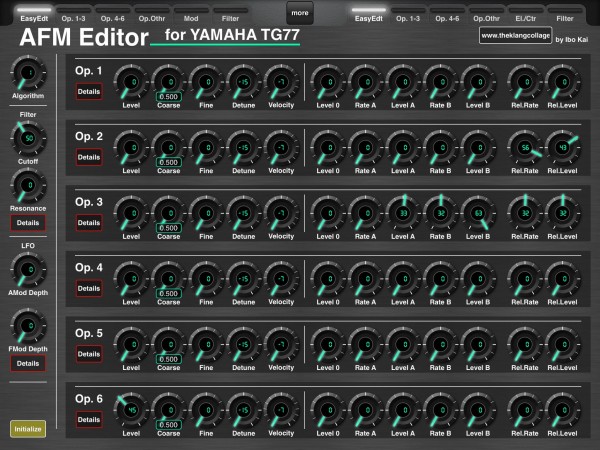Open Op. 1 Details
The width and height of the screenshot is (600, 450).
tap(89, 91)
